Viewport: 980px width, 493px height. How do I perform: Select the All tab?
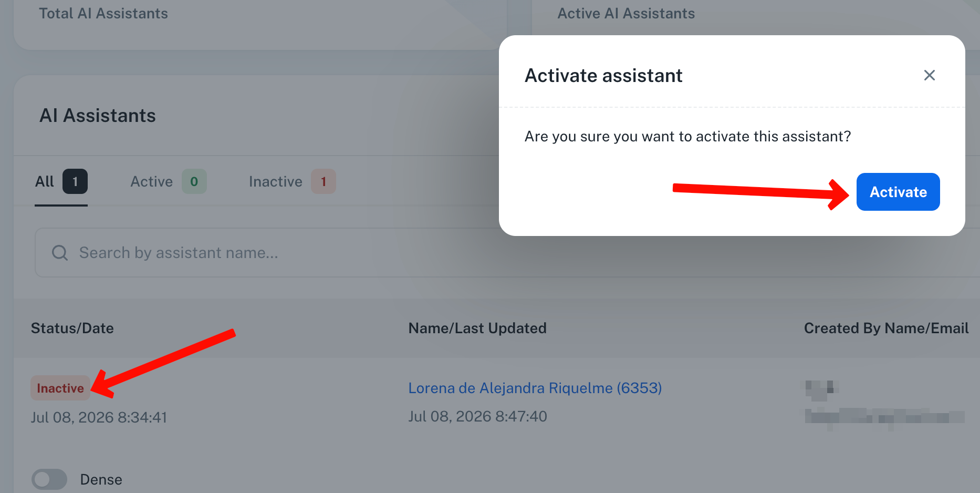(x=61, y=181)
